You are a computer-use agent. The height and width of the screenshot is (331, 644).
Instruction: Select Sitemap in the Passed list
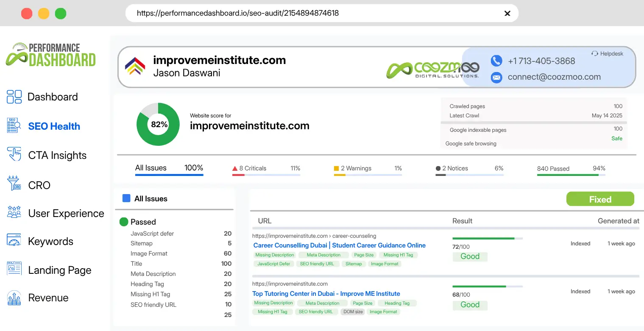click(142, 243)
